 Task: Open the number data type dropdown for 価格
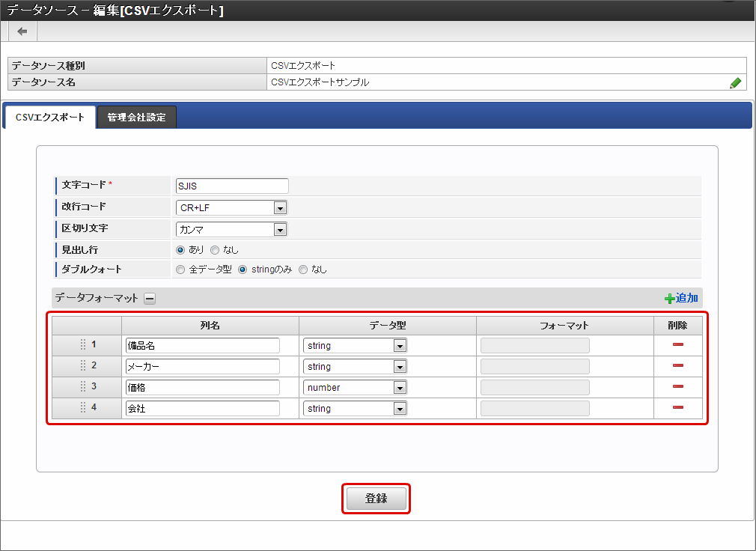pyautogui.click(x=355, y=388)
